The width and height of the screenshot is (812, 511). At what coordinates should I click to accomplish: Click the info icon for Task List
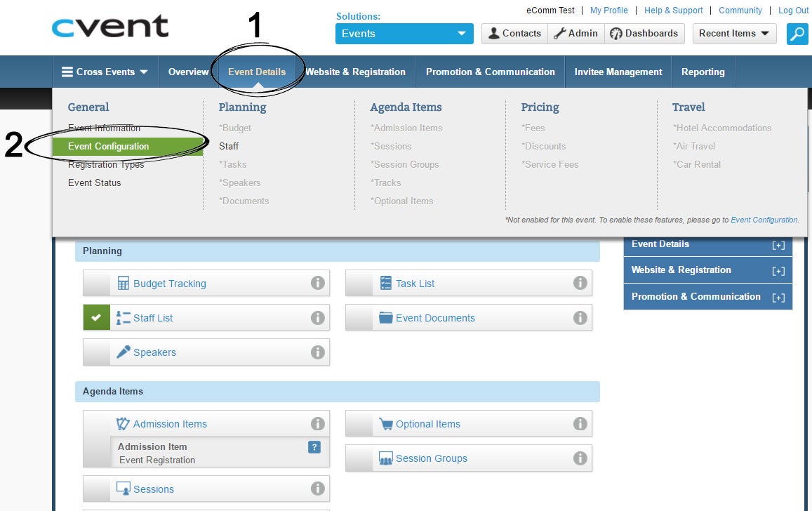click(580, 283)
